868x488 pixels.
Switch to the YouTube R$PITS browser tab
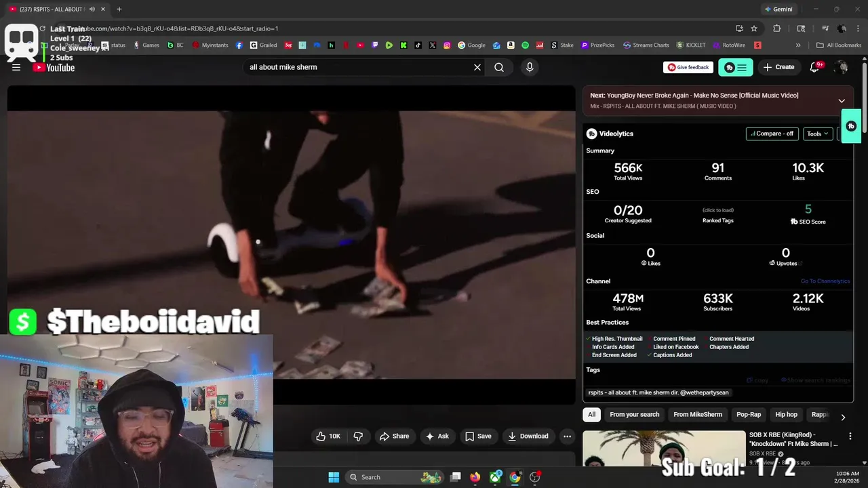pos(56,9)
